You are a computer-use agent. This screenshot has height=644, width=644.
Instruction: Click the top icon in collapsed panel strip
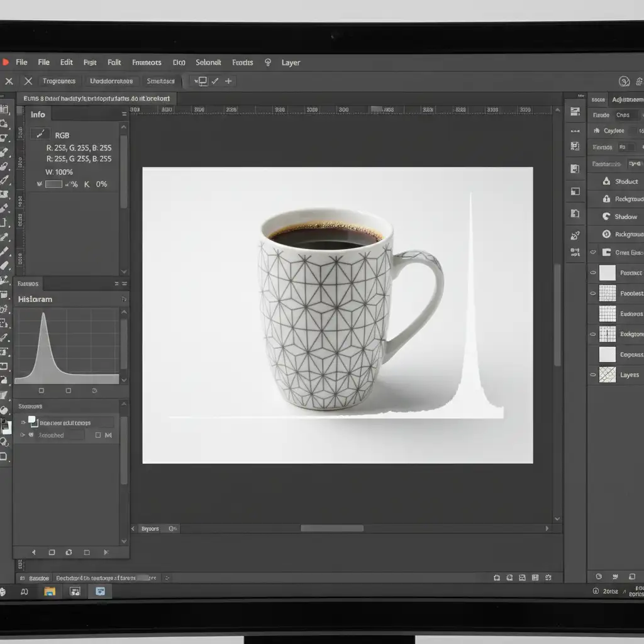[574, 112]
